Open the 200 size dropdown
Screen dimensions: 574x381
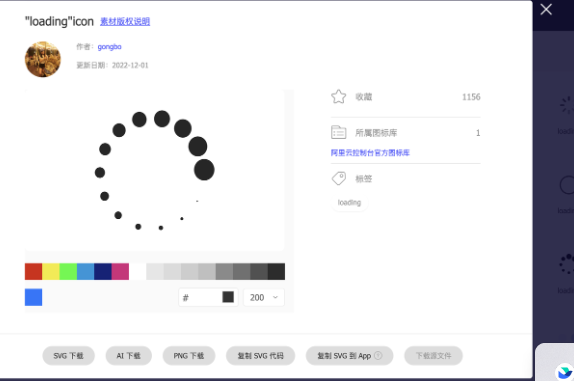coord(264,298)
